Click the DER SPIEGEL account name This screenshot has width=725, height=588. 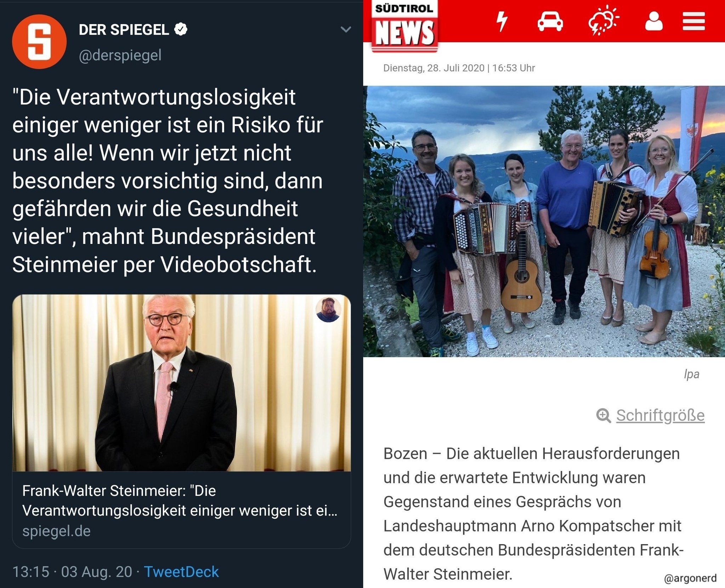pyautogui.click(x=124, y=30)
